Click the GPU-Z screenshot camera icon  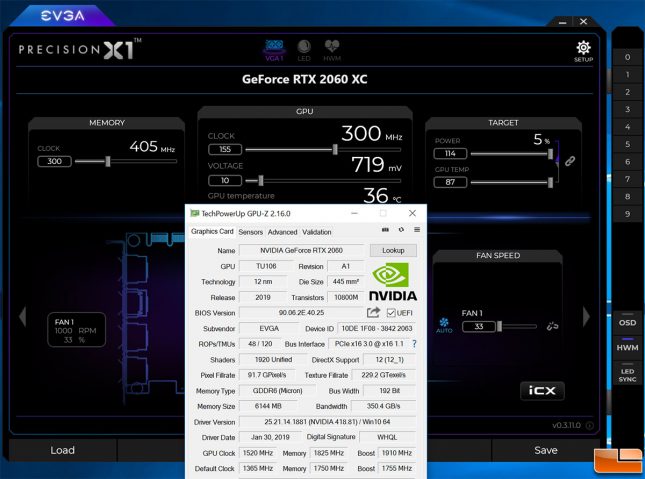(x=385, y=230)
